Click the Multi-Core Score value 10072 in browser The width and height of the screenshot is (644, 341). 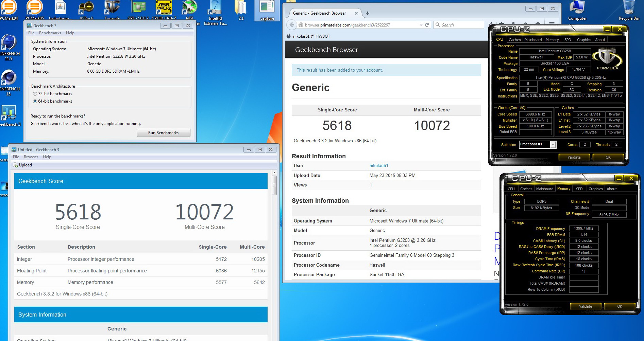pyautogui.click(x=432, y=126)
